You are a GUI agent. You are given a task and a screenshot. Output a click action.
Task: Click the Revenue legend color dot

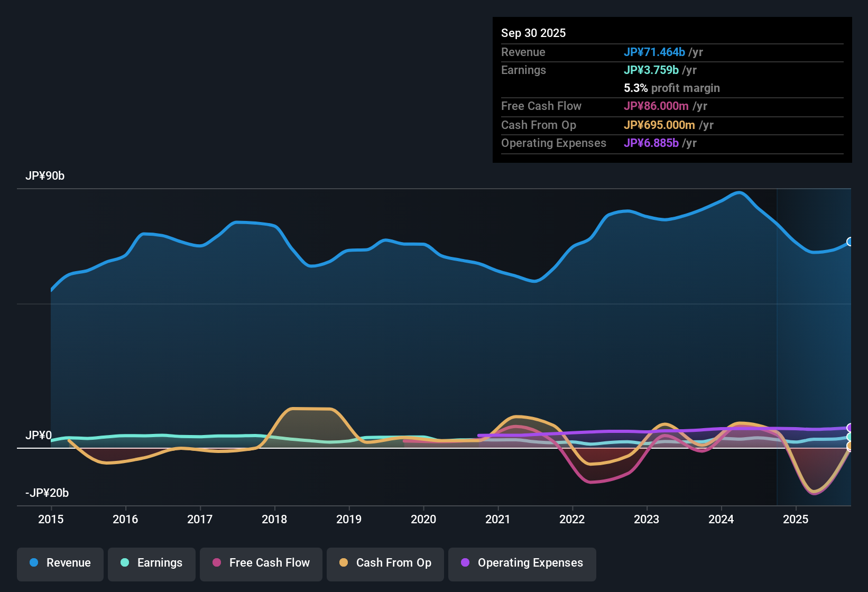pyautogui.click(x=34, y=563)
